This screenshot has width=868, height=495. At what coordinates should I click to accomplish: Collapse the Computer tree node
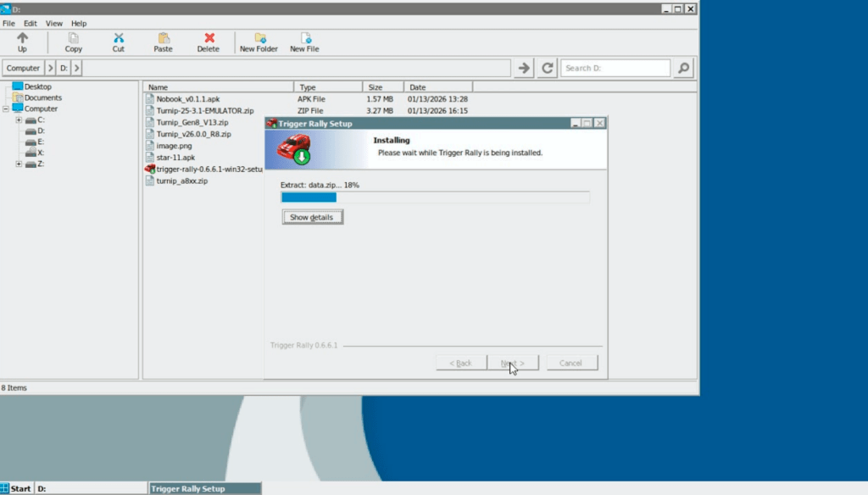(x=7, y=108)
